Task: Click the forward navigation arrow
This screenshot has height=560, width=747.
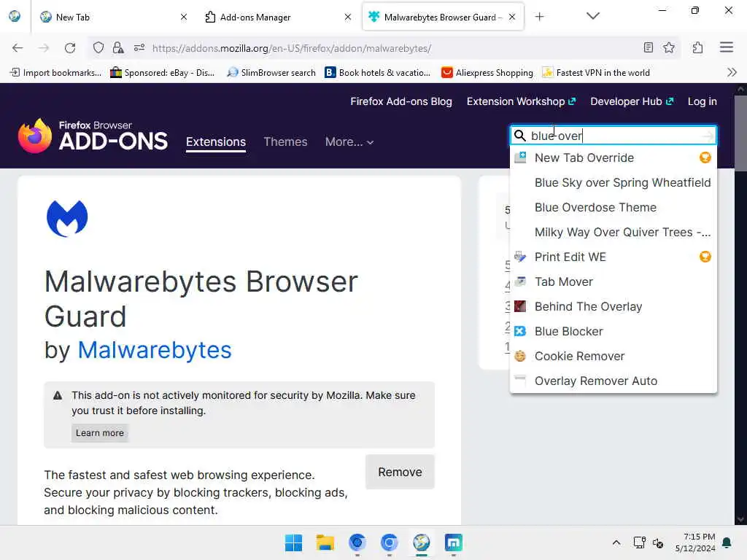Action: [44, 48]
